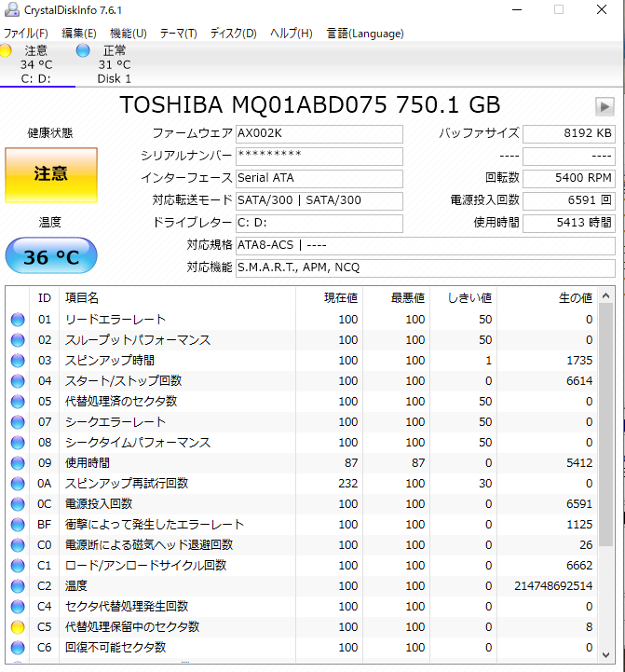
Task: Go to next disk with arrow button
Action: [605, 106]
